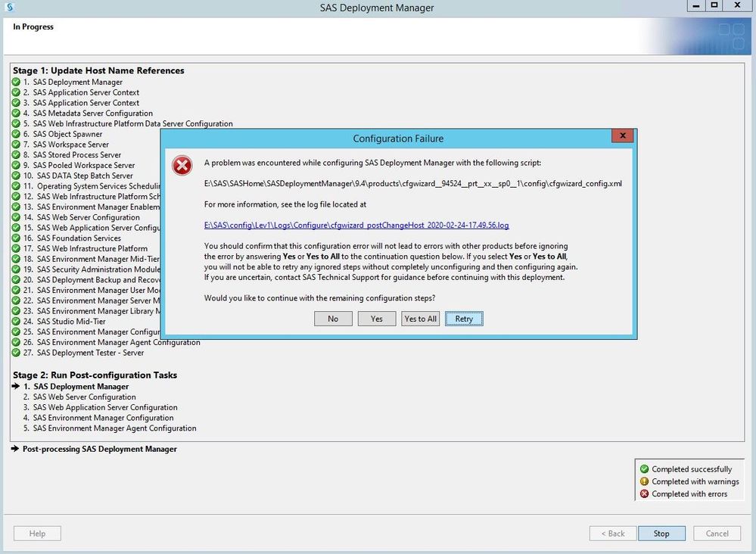This screenshot has height=554, width=756.
Task: Click 'Post-processing SAS Deployment Manager' status text
Action: click(100, 449)
